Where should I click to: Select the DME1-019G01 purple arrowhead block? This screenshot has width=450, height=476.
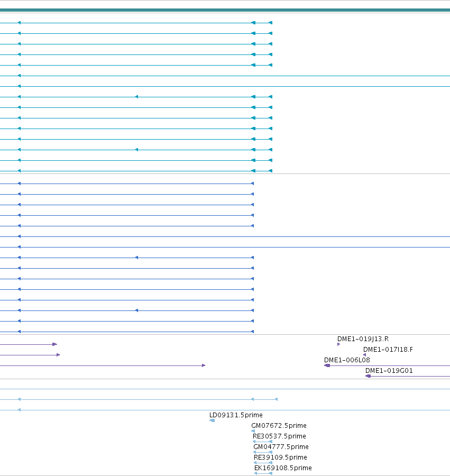[x=368, y=376]
